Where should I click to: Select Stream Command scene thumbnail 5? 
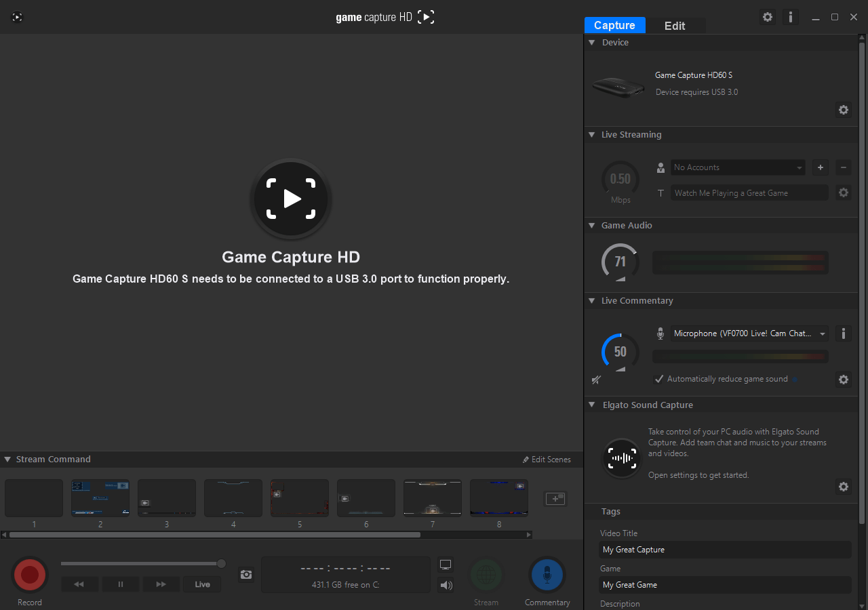299,497
